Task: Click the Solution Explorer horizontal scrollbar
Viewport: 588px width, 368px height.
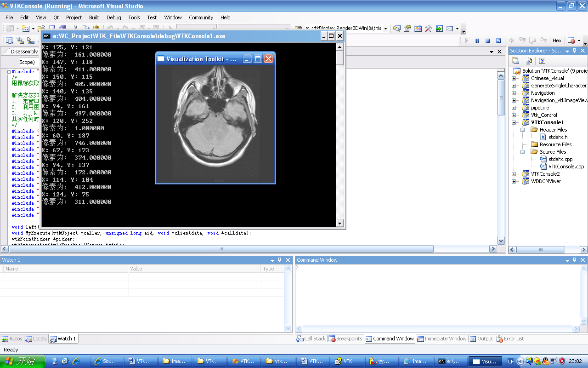Action: point(547,250)
